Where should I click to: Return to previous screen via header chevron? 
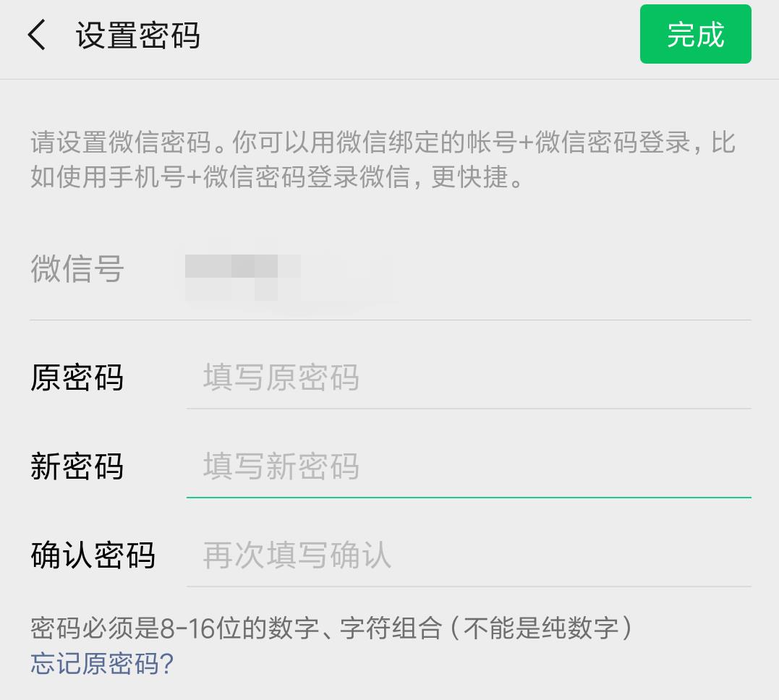pos(36,35)
